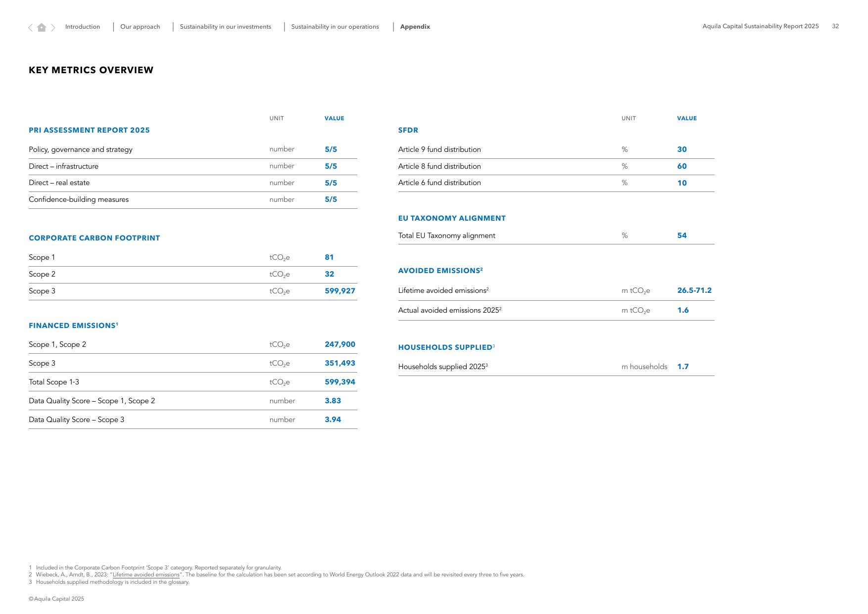This screenshot has height=614, width=868.
Task: Select the SFDR section heading
Action: point(408,130)
